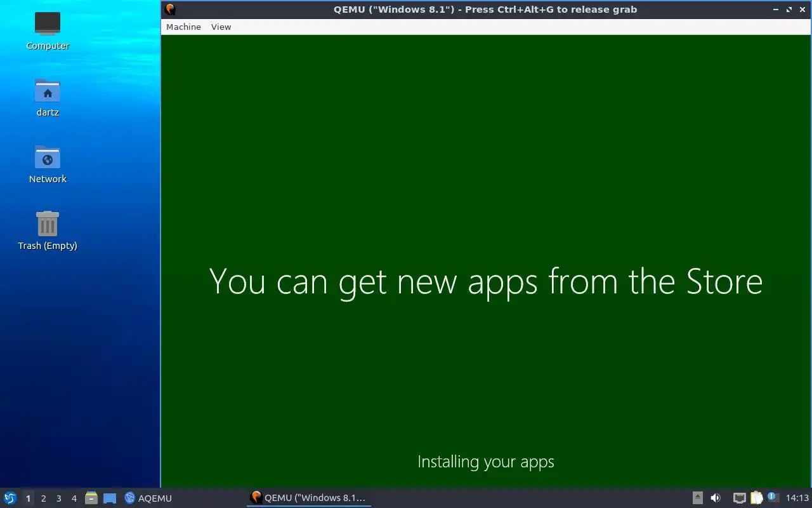Viewport: 812px width, 508px height.
Task: Click the show desktop icon in taskbar
Action: click(110, 498)
